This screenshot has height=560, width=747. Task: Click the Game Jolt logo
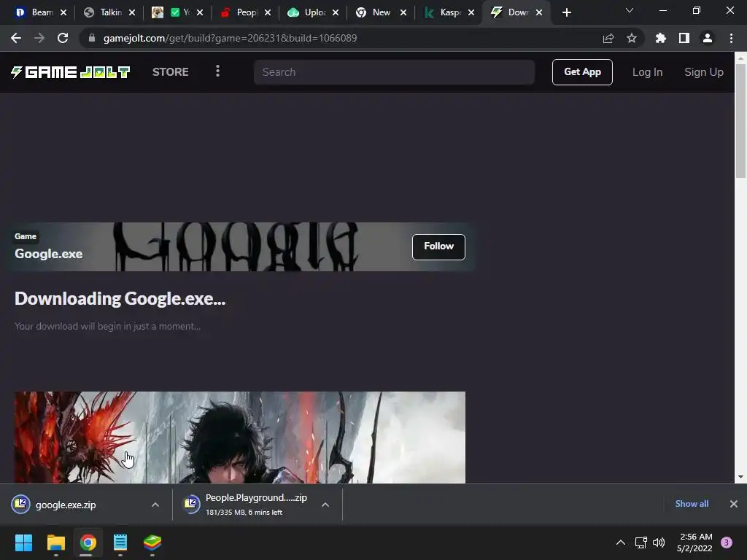pos(71,72)
